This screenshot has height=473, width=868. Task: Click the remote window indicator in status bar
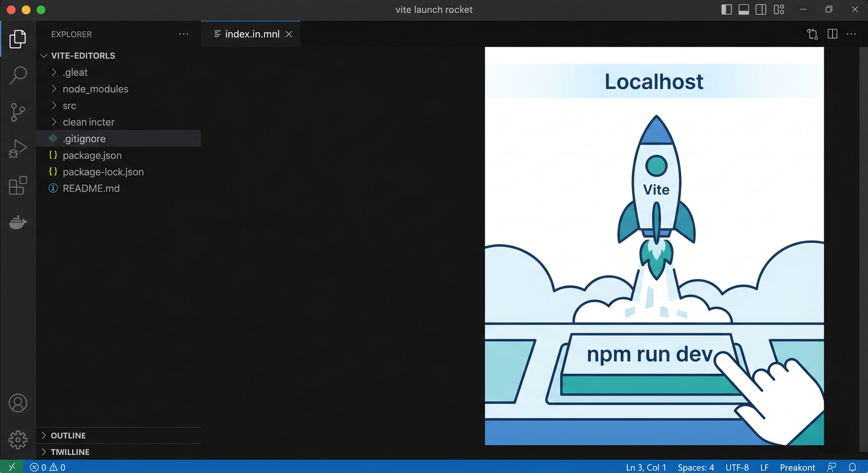(x=12, y=467)
